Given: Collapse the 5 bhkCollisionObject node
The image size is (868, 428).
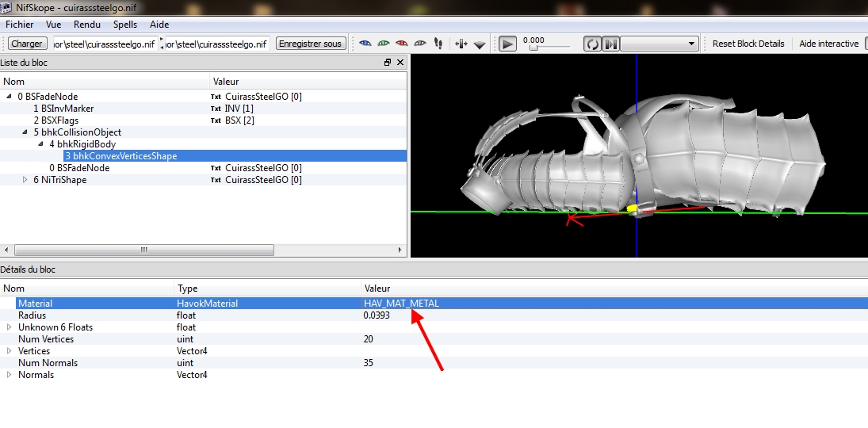Looking at the screenshot, I should tap(25, 132).
